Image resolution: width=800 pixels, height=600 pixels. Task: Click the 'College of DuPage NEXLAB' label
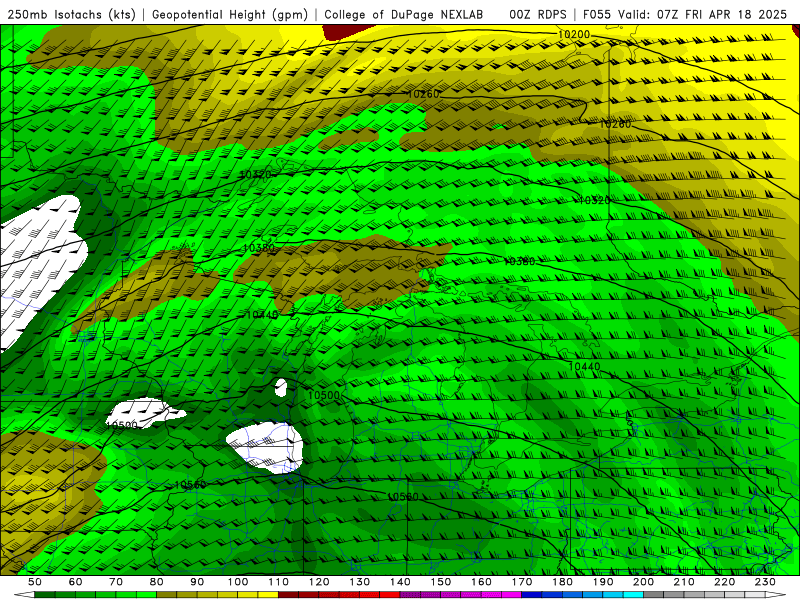coord(404,14)
